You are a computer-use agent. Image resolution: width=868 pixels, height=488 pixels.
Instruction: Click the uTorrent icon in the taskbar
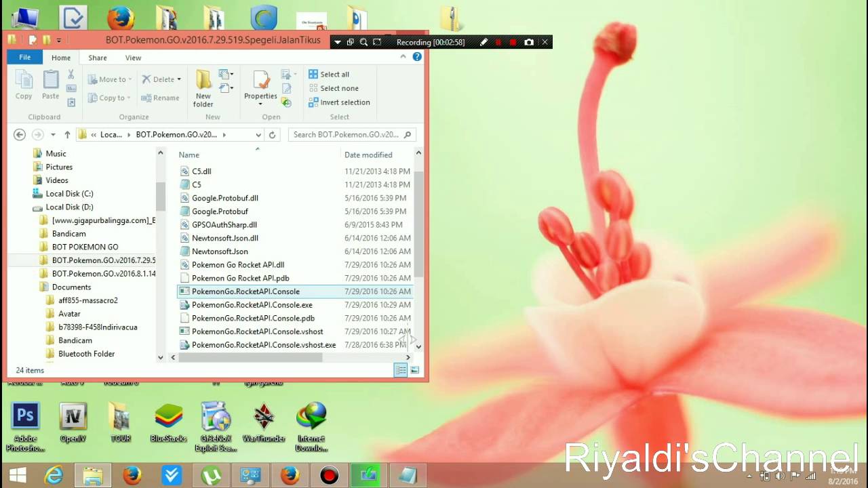tap(211, 476)
